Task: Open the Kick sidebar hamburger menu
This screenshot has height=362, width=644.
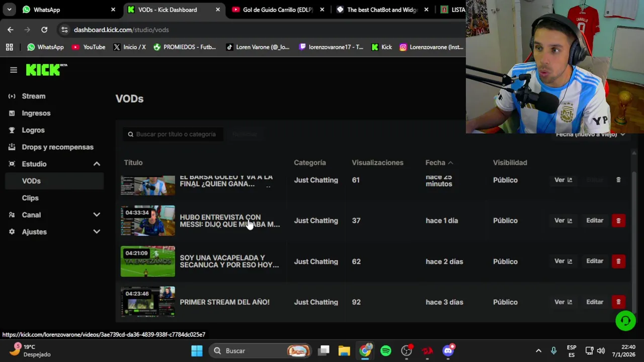Action: tap(14, 70)
